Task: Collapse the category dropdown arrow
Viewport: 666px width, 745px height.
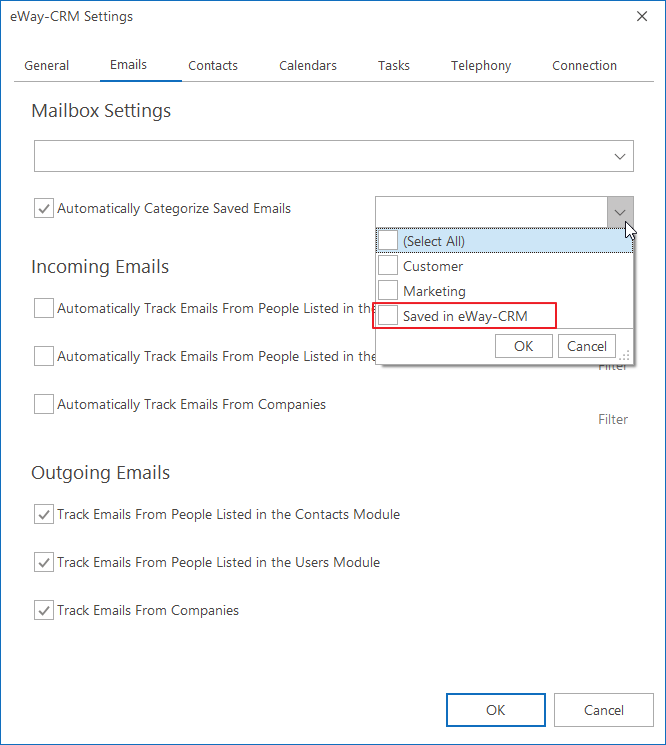Action: point(620,212)
